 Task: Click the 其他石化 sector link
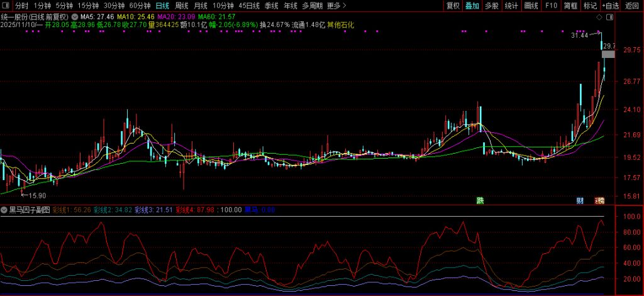coord(340,25)
